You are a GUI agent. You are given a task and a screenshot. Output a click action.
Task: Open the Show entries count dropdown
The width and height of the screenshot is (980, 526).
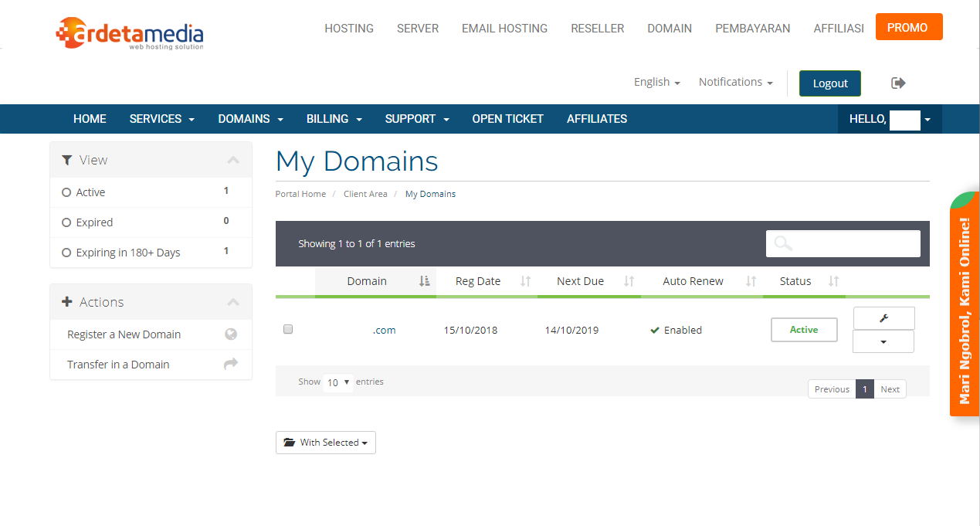click(337, 382)
